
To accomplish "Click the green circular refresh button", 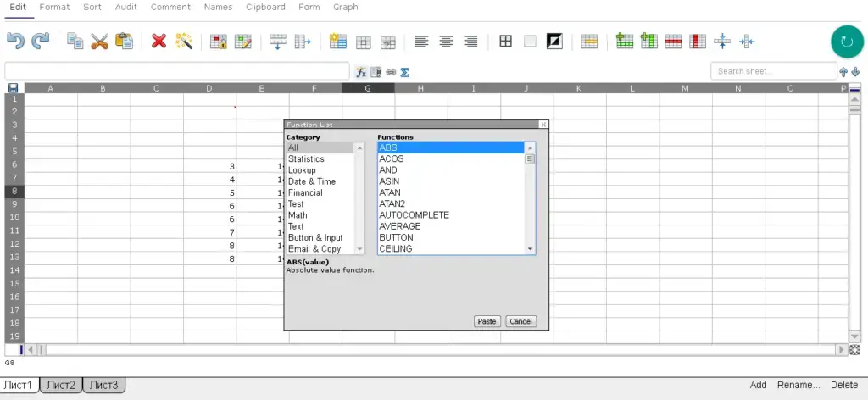I will click(x=846, y=41).
